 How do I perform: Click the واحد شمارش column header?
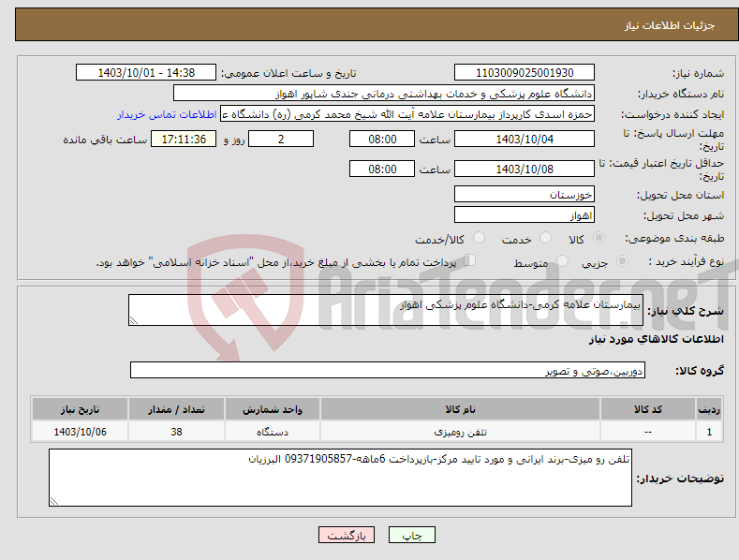point(273,409)
